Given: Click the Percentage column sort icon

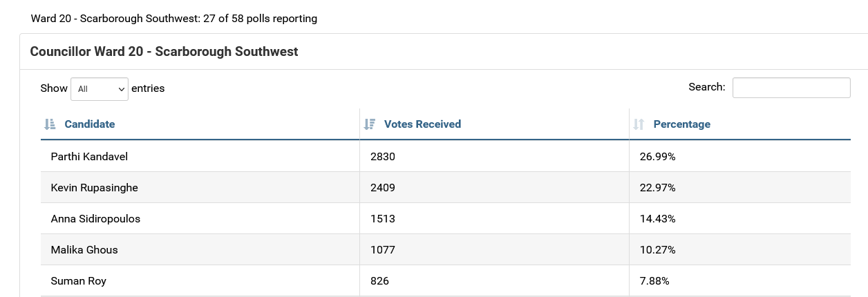Looking at the screenshot, I should 639,124.
